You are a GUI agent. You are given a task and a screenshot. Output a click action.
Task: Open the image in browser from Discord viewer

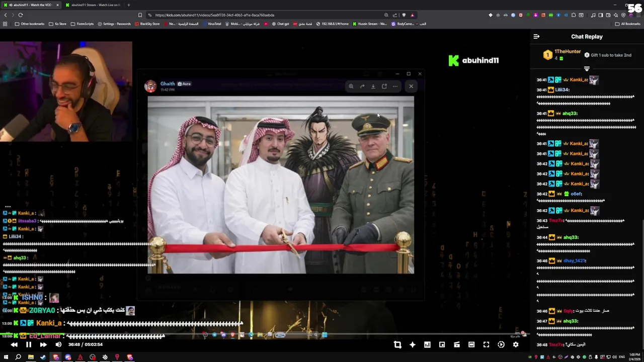[x=384, y=86]
